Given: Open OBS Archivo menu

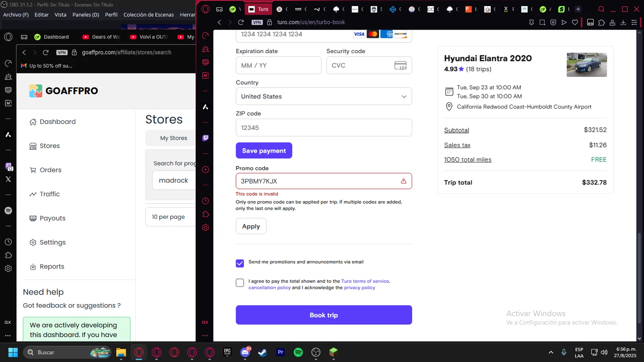Looking at the screenshot, I should [x=16, y=15].
